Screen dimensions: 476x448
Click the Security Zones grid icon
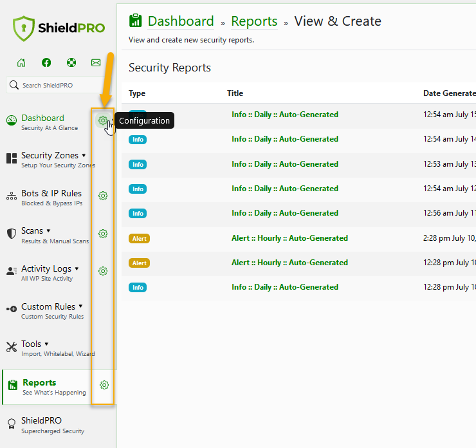[12, 158]
